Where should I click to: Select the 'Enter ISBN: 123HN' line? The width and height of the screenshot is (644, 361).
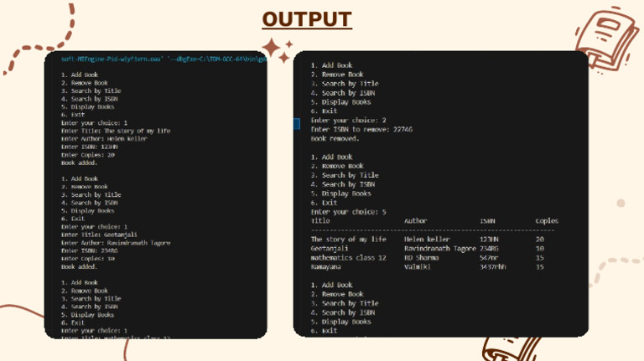click(90, 147)
